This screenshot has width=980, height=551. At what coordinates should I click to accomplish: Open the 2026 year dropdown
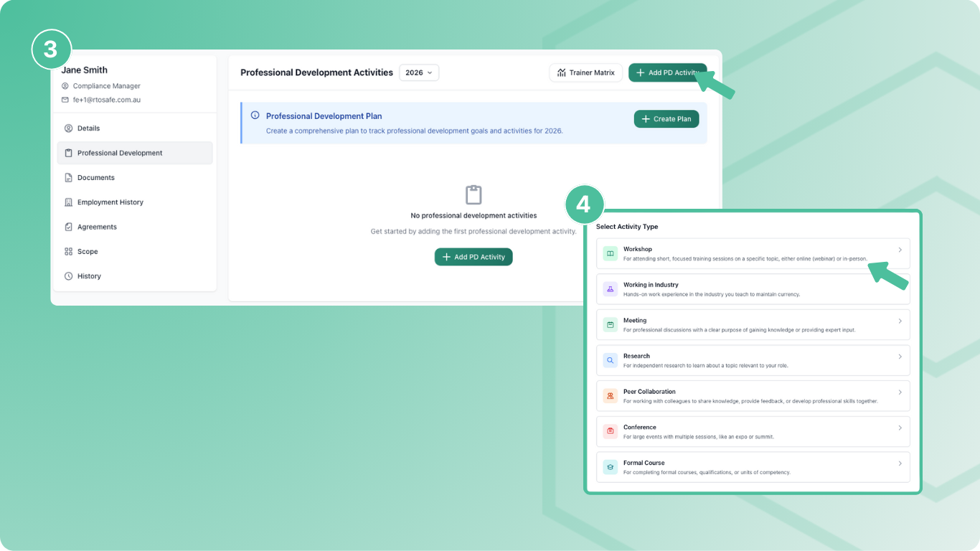point(419,72)
